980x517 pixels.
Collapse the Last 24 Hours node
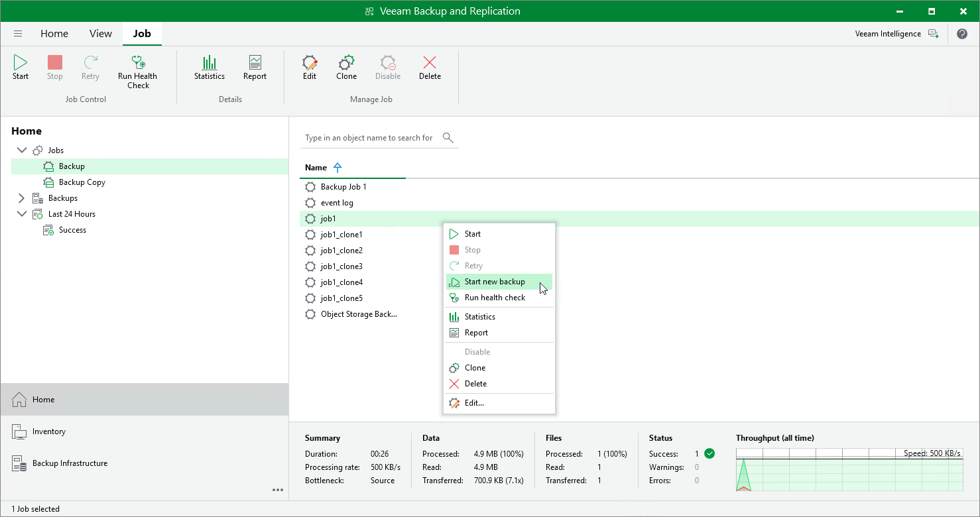[x=21, y=214]
